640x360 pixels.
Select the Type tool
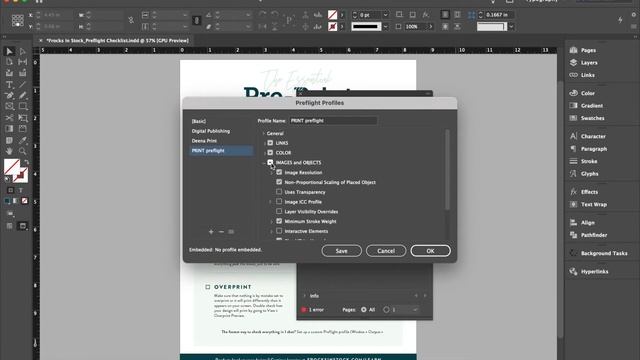(x=9, y=85)
